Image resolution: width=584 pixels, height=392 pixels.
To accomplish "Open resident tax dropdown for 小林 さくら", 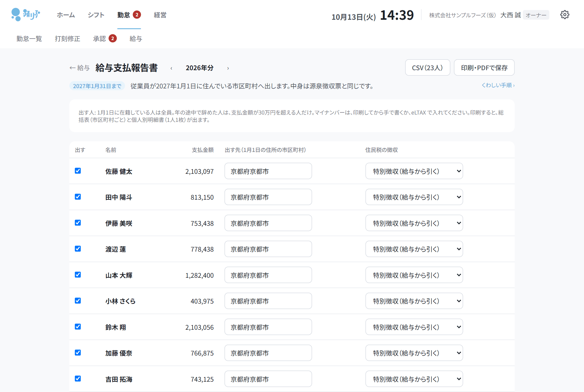I will pos(414,301).
